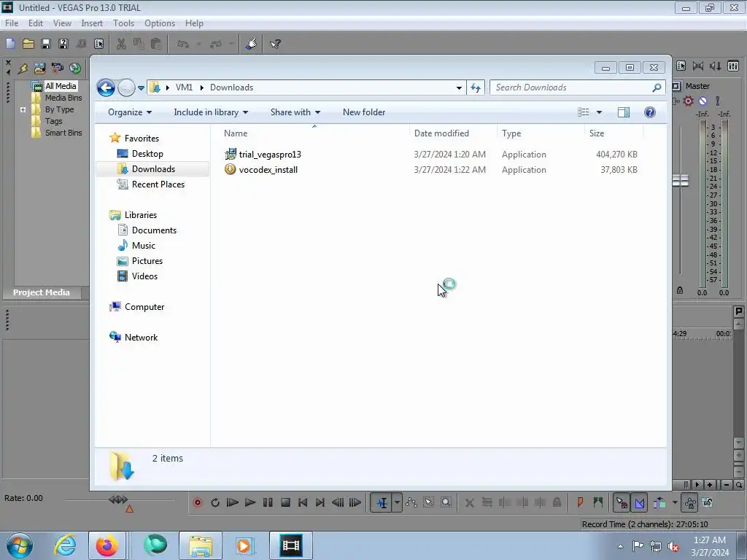The width and height of the screenshot is (747, 560).
Task: Open Include in library dropdown
Action: coord(211,112)
